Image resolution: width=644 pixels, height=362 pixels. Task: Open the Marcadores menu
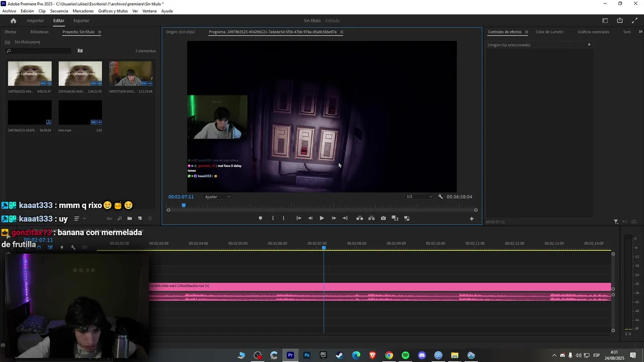point(83,11)
